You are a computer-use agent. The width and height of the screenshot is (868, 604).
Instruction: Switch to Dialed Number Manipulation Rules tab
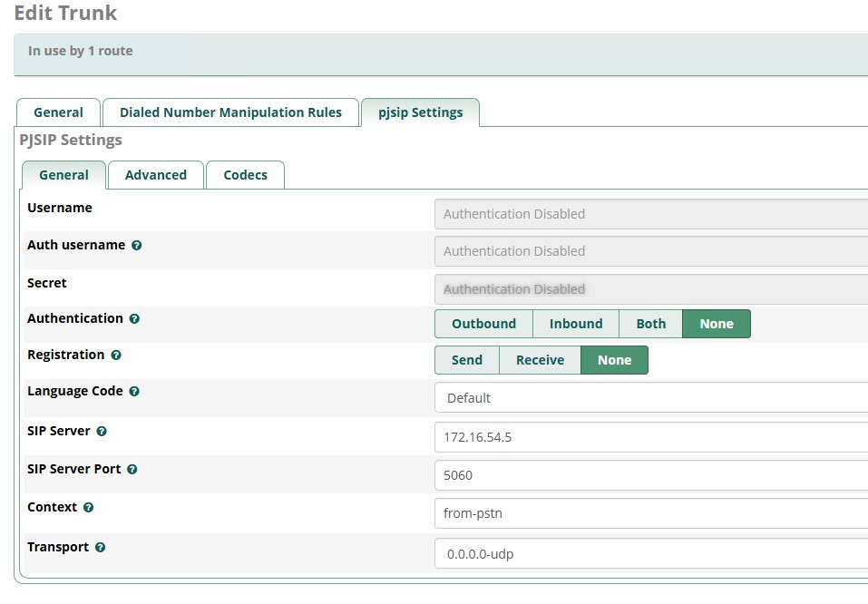tap(230, 112)
